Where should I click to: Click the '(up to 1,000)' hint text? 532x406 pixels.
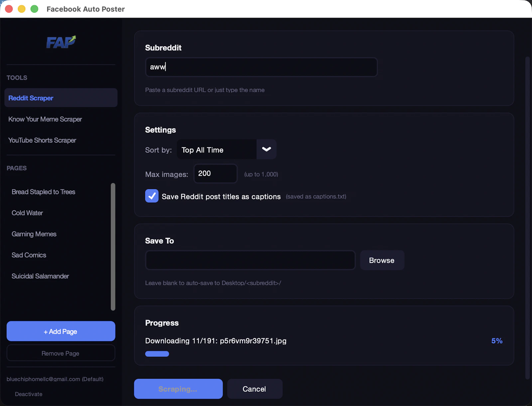261,174
